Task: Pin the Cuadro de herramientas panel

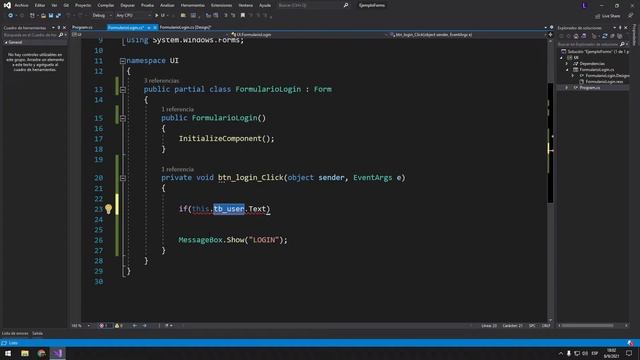Action: pos(58,28)
